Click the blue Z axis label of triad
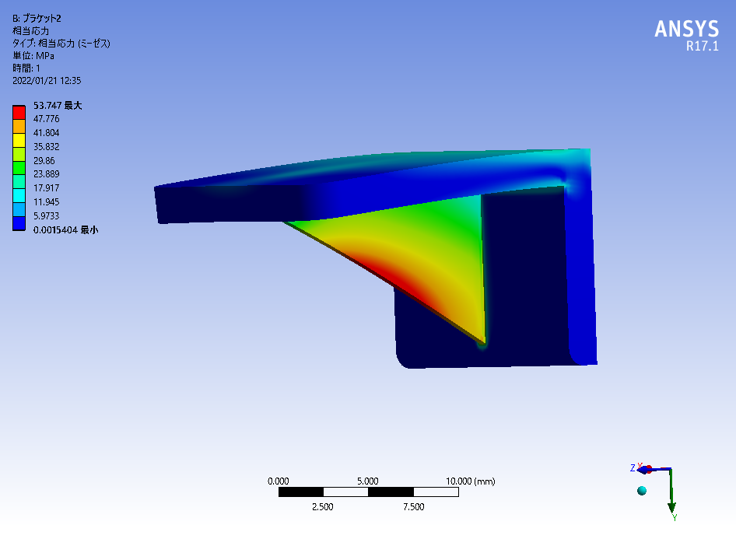The height and width of the screenshot is (560, 736). coord(633,468)
